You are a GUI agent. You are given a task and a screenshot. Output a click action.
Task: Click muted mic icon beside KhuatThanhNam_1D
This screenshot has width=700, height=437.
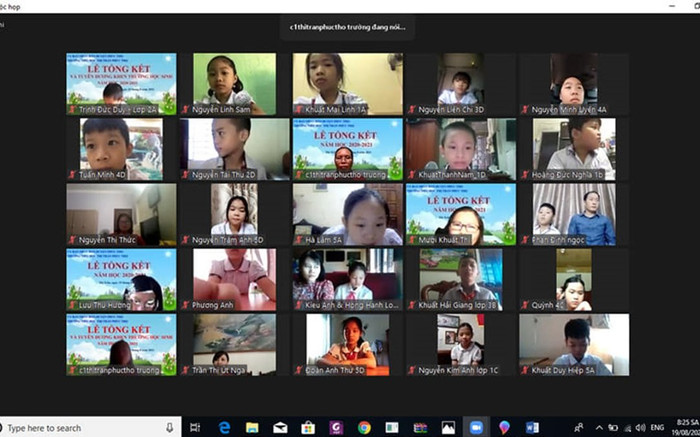[x=412, y=175]
